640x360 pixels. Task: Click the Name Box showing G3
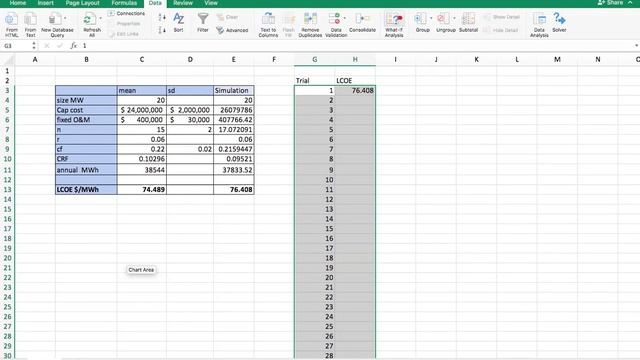point(16,46)
